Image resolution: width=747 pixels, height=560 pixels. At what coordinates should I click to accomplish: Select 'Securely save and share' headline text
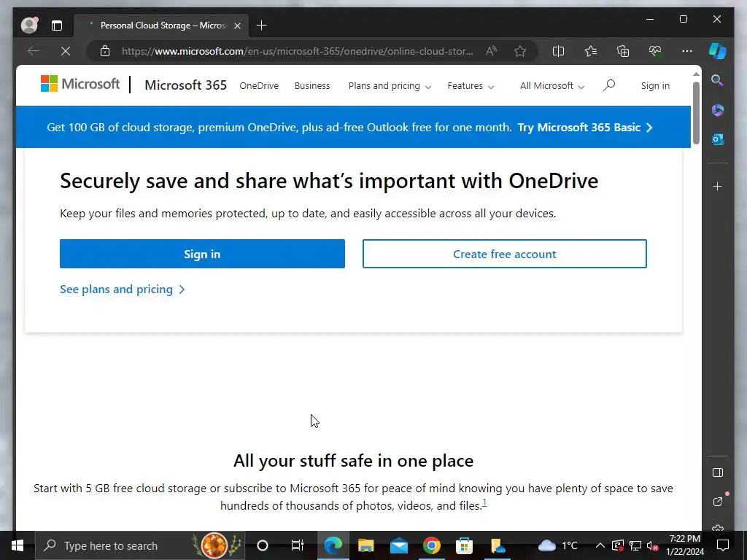[329, 181]
